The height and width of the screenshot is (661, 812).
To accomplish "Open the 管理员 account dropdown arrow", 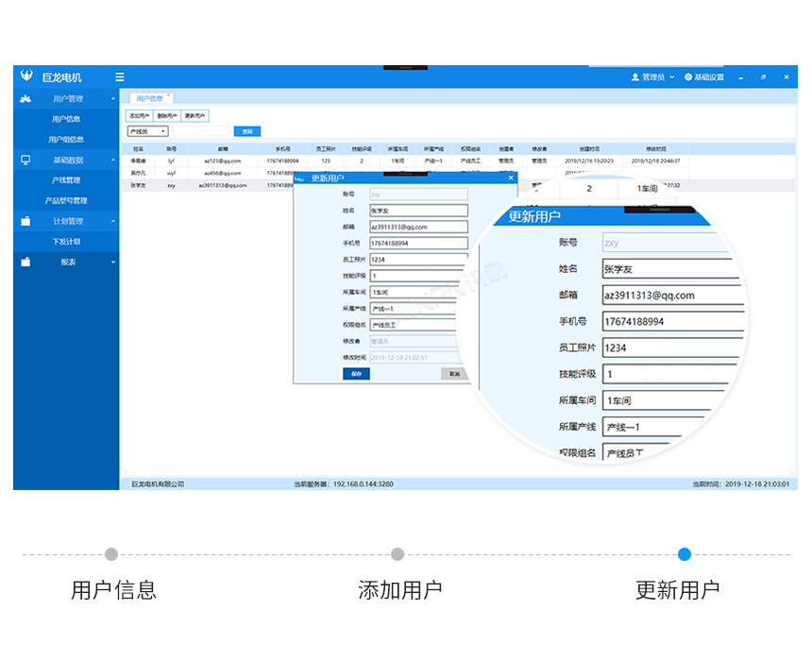I will click(x=672, y=76).
